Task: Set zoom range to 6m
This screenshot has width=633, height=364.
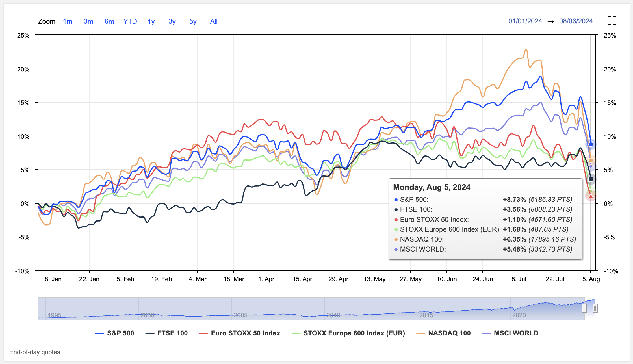Action: point(109,21)
